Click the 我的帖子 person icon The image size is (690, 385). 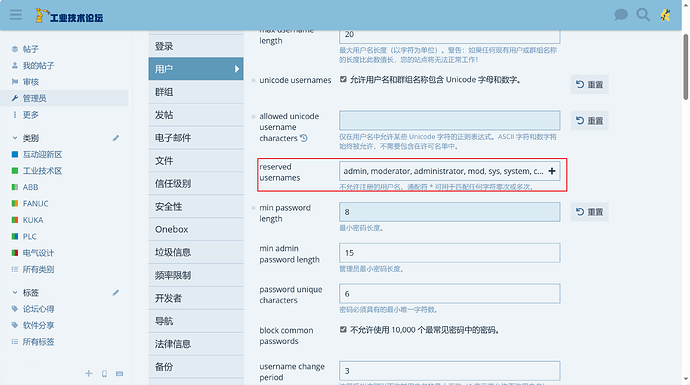[15, 66]
